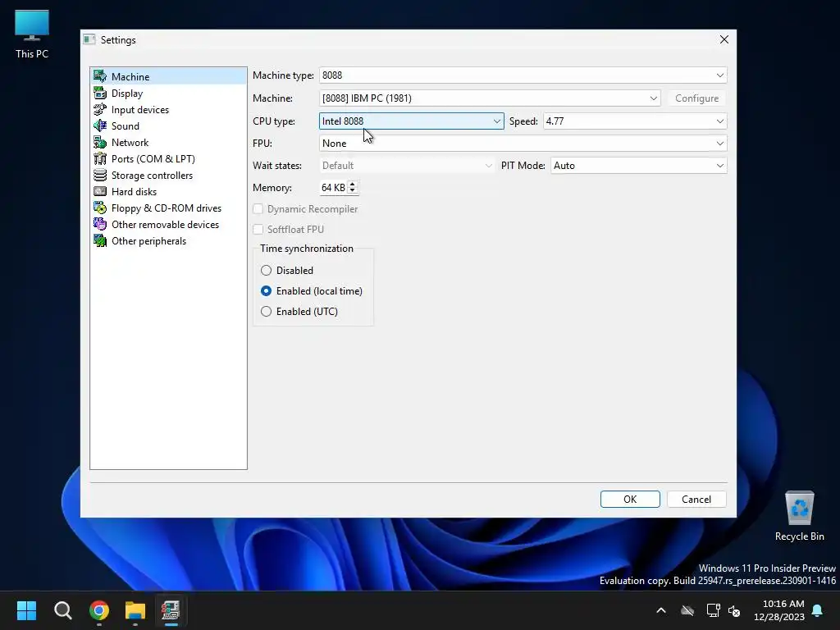Open the CPU type dropdown
840x630 pixels.
click(x=412, y=121)
